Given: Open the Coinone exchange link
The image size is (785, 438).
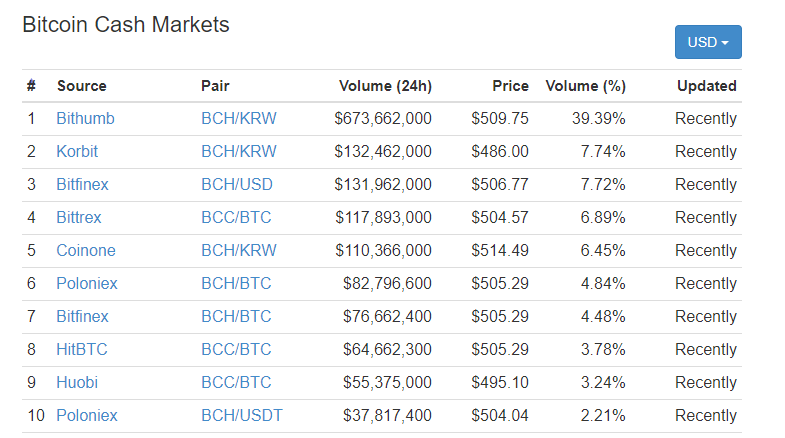Looking at the screenshot, I should (x=86, y=251).
